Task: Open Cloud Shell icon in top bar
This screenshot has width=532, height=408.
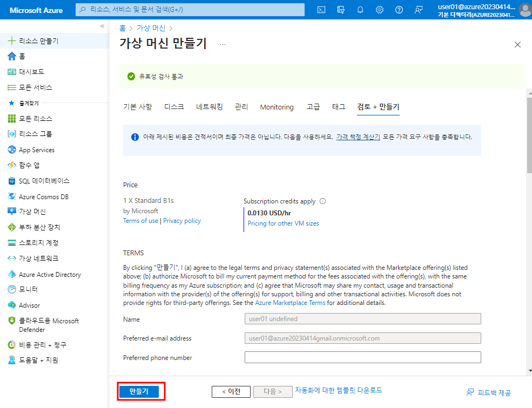Action: (321, 10)
